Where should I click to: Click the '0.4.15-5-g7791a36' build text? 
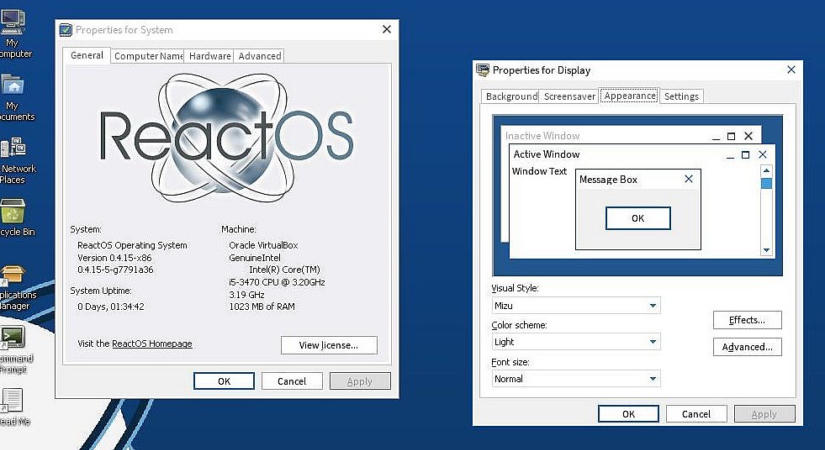click(115, 269)
